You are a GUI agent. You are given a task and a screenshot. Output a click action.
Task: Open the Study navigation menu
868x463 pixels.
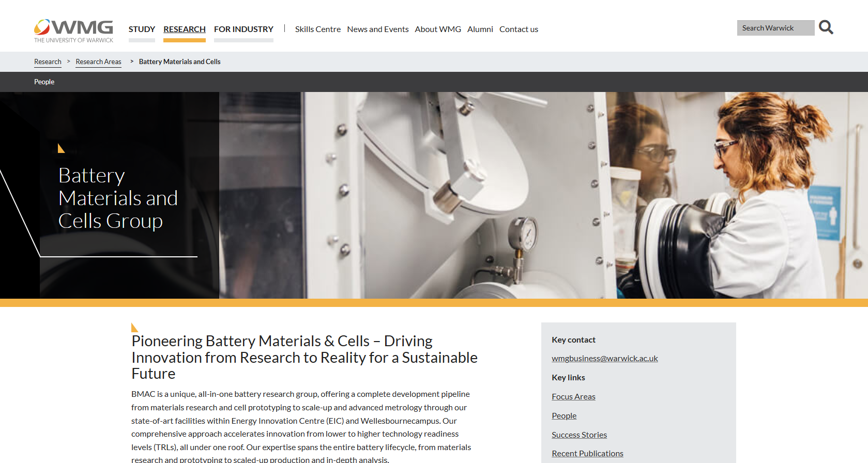(142, 29)
